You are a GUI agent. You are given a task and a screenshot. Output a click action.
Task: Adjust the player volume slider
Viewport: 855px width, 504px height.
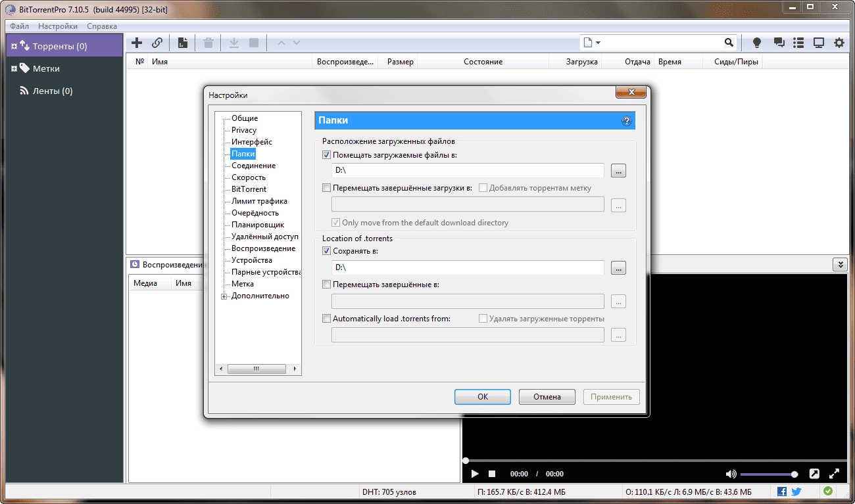pyautogui.click(x=769, y=474)
